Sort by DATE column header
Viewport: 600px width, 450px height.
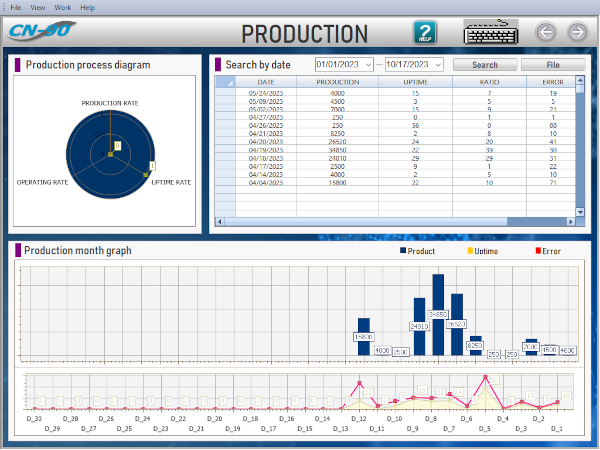point(266,82)
